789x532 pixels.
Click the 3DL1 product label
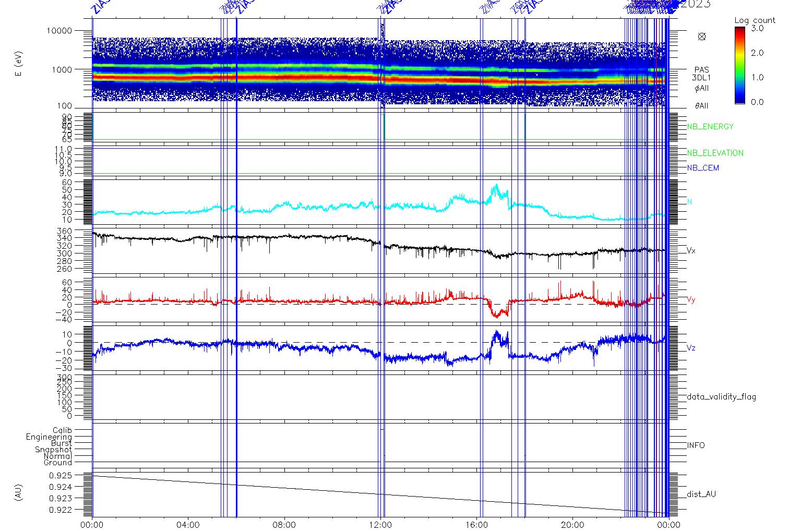point(702,78)
